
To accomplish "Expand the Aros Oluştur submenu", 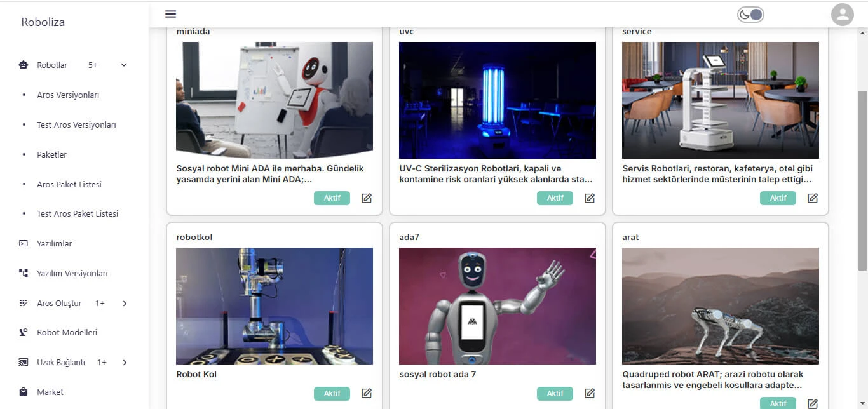I will point(125,304).
